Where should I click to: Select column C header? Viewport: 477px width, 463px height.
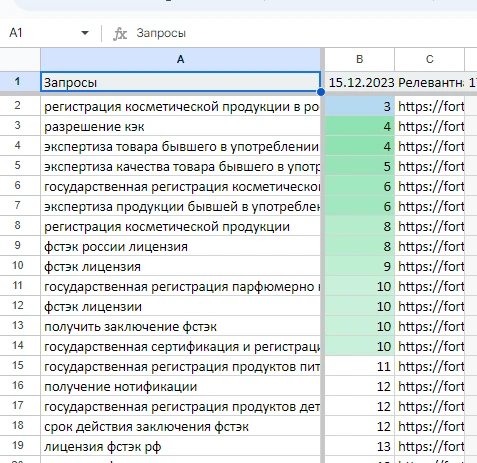(430, 59)
